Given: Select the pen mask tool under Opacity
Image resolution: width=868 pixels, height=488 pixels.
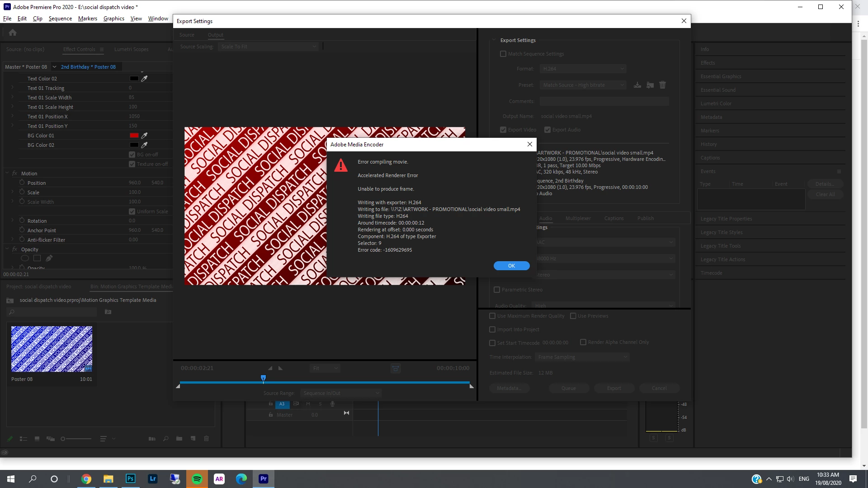Looking at the screenshot, I should coord(49,258).
